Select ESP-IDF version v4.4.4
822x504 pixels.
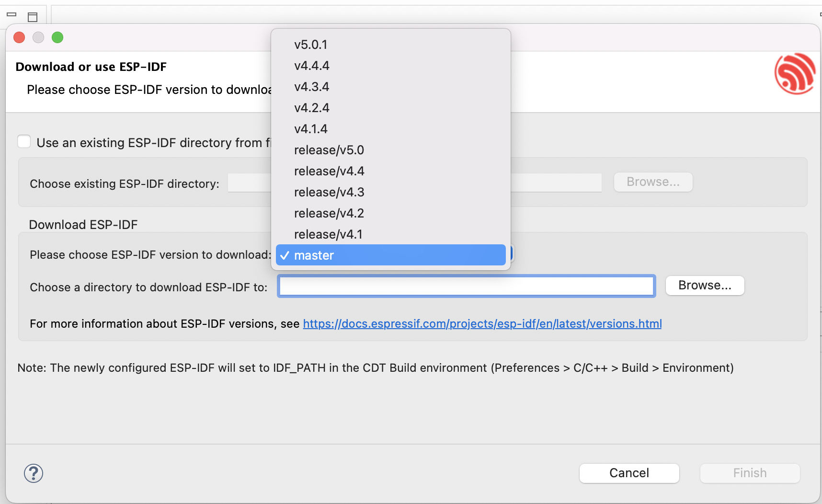311,66
